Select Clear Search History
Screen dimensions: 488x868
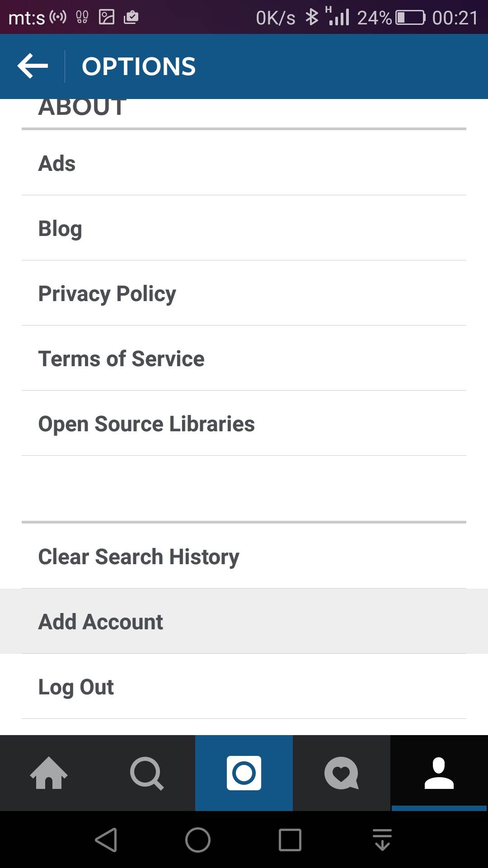244,557
